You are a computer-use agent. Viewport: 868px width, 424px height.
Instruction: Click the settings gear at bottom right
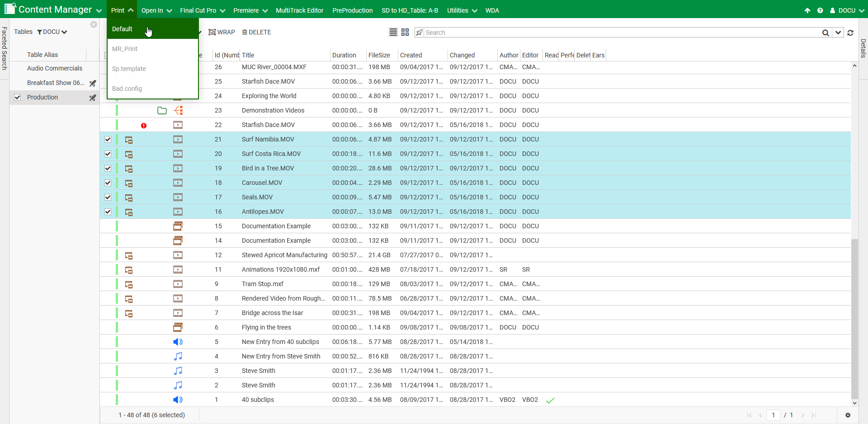click(848, 415)
